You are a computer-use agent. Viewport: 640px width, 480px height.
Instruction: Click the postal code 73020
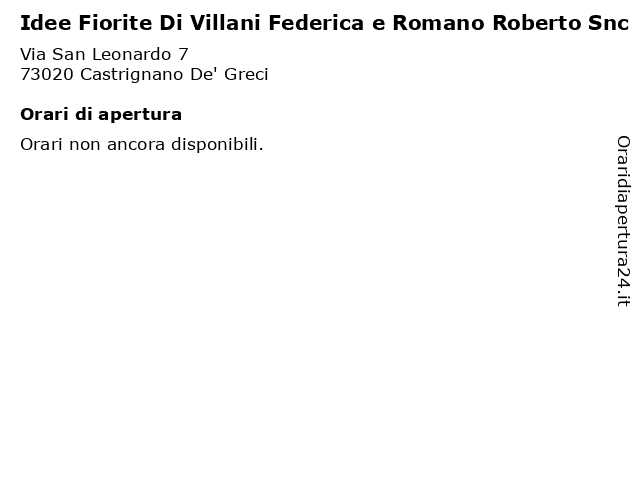(x=47, y=74)
